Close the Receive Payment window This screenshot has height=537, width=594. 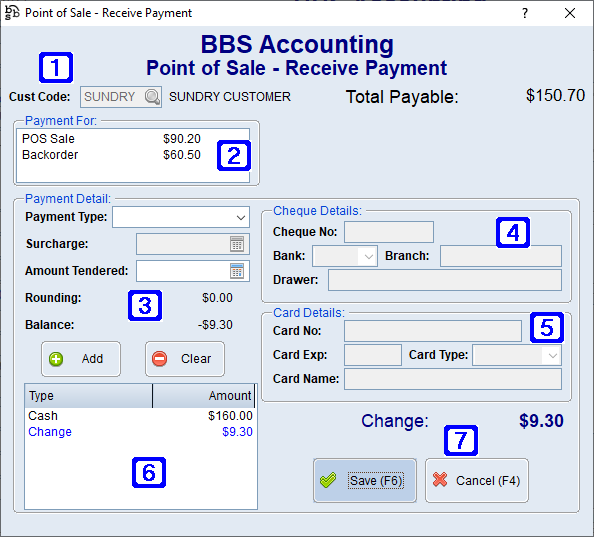coord(570,13)
